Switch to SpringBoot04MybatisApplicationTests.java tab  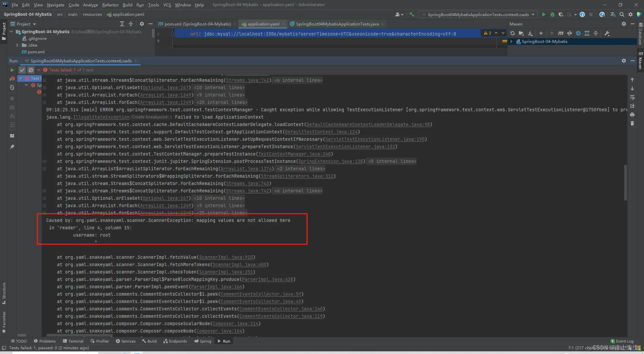(x=337, y=24)
